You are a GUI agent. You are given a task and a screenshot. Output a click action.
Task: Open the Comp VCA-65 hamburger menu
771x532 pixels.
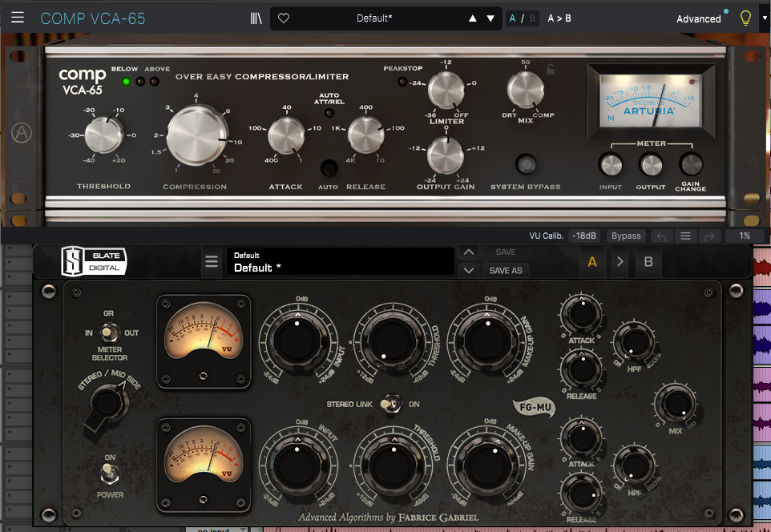(x=18, y=18)
